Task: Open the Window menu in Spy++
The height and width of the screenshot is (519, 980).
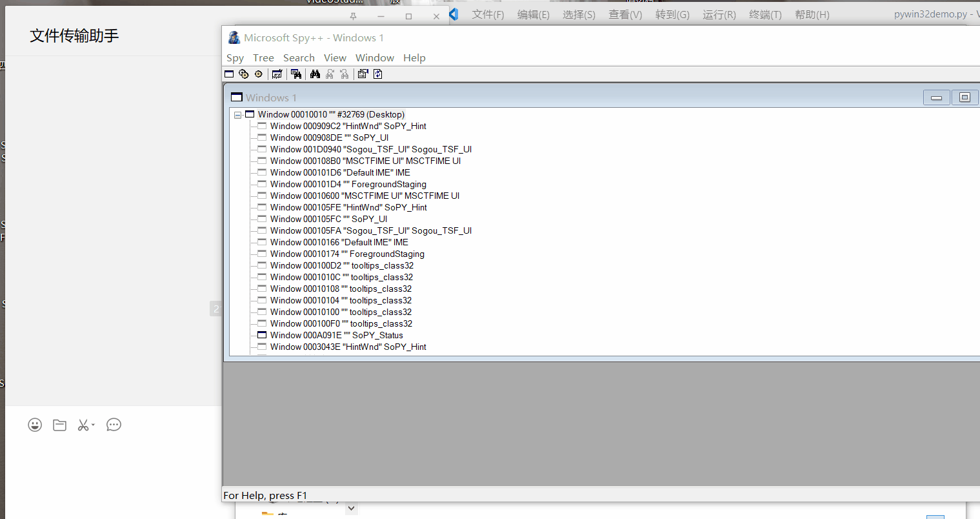Action: pyautogui.click(x=375, y=58)
